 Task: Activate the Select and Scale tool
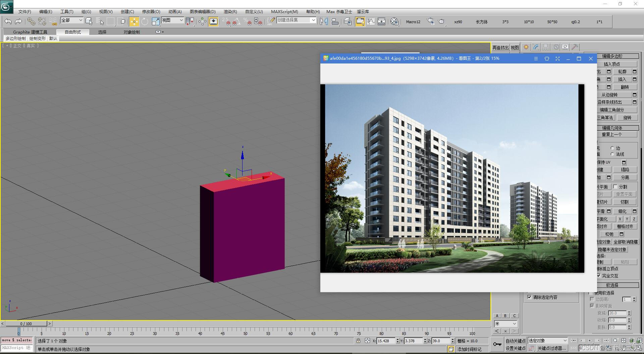point(156,21)
